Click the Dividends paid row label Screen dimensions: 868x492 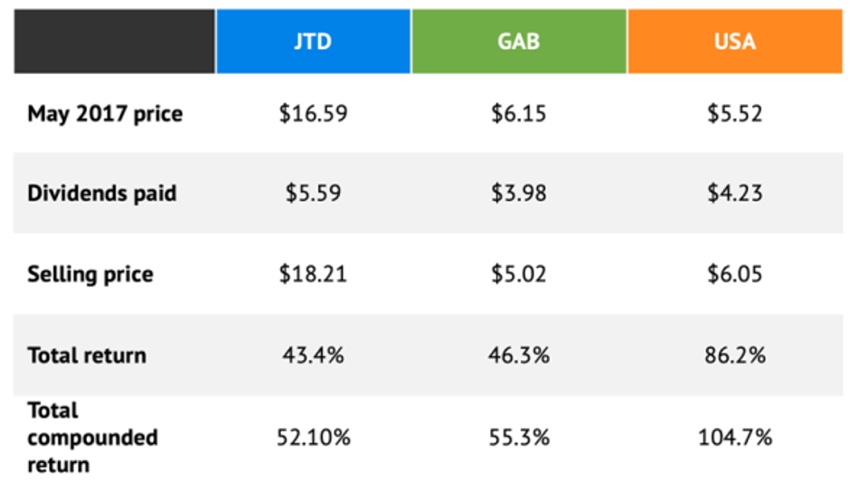coord(102,194)
